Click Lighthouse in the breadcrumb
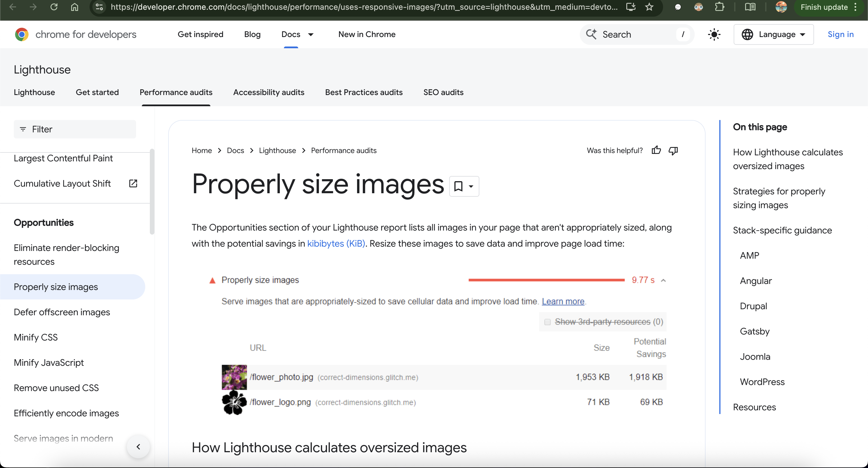This screenshot has width=868, height=468. (x=278, y=151)
